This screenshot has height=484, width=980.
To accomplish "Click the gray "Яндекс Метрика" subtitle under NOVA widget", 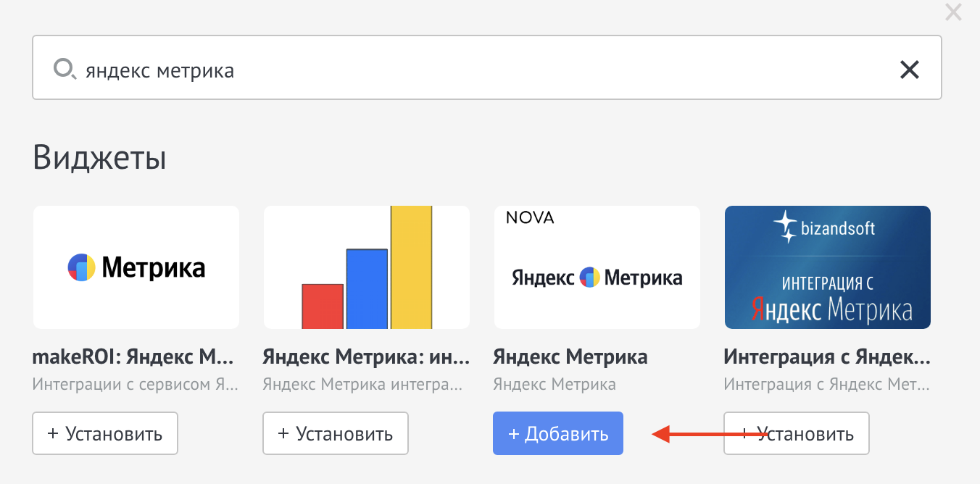I will 555,384.
